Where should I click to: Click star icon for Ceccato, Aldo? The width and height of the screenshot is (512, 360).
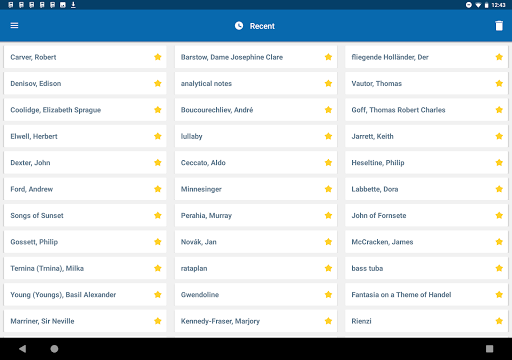click(328, 163)
